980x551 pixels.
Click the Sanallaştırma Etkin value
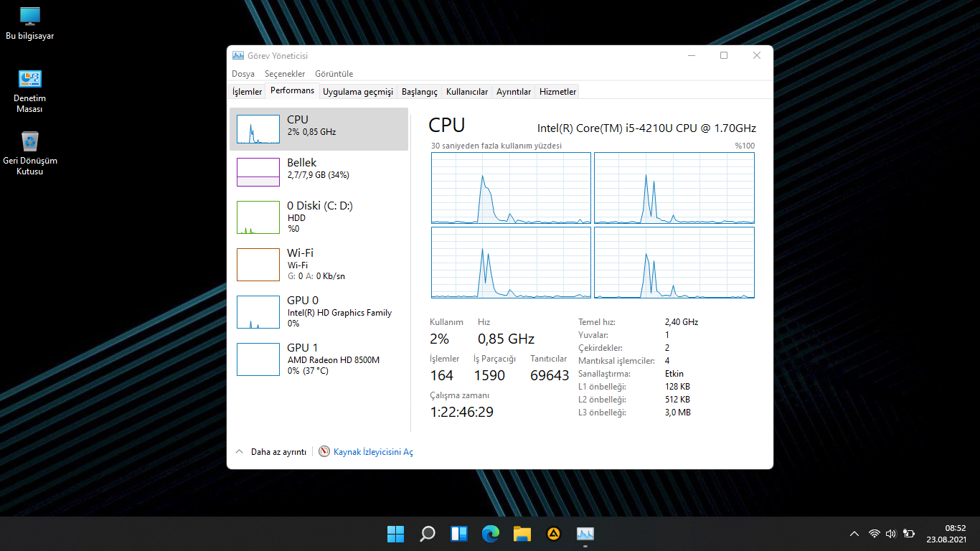[x=674, y=374]
